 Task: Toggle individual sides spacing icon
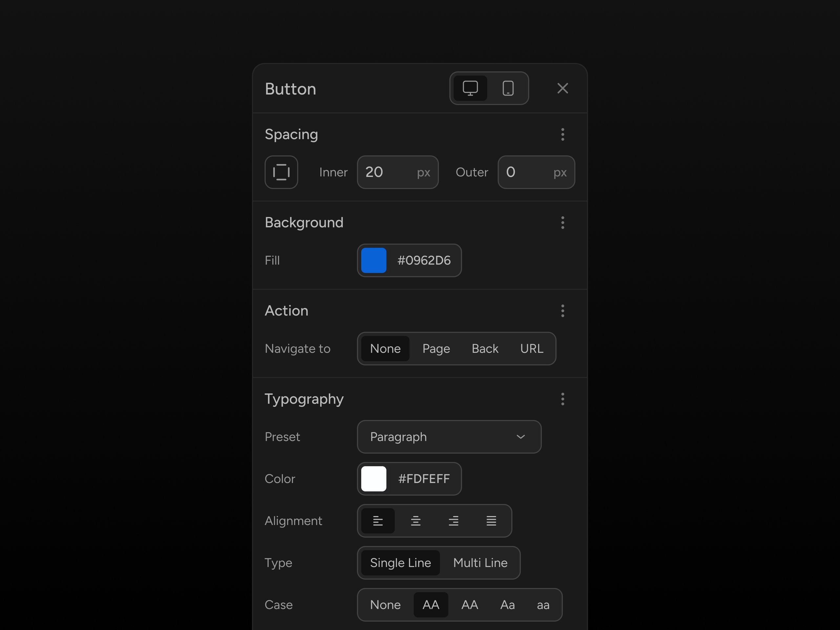[x=282, y=172]
